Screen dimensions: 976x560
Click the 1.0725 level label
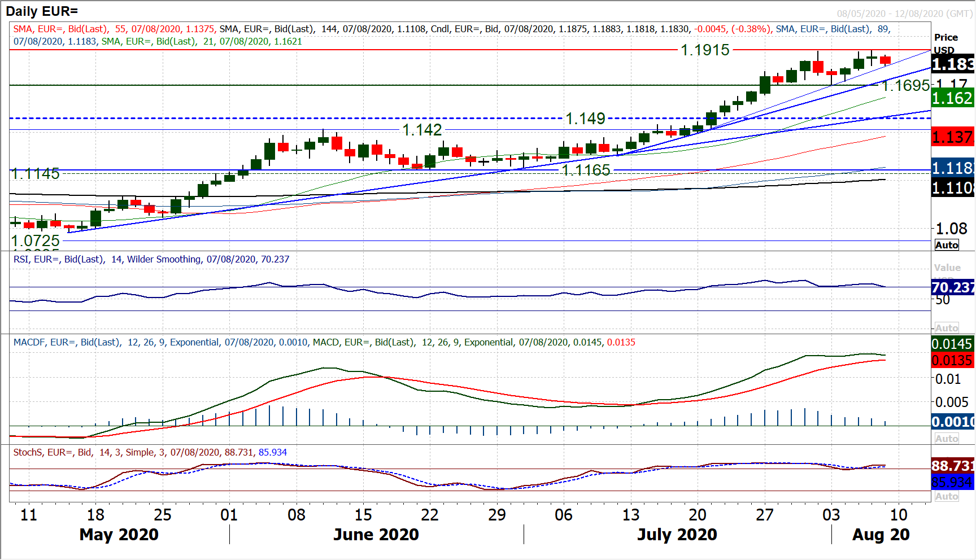(x=35, y=241)
